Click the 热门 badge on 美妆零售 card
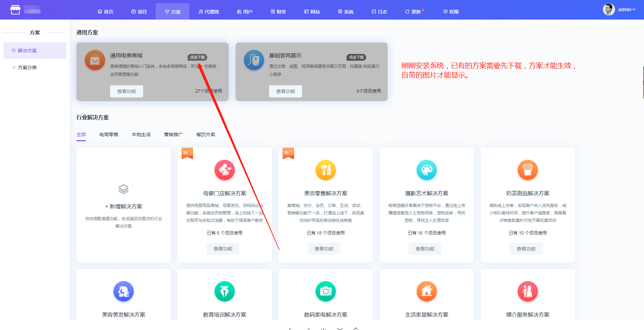The image size is (644, 330). click(288, 153)
